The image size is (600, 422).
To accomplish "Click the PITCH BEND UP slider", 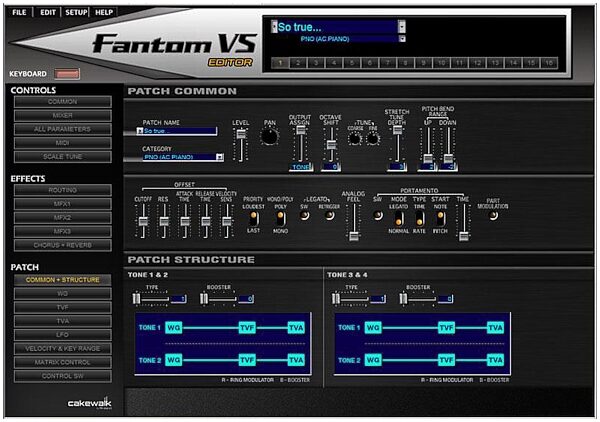I will pos(428,158).
